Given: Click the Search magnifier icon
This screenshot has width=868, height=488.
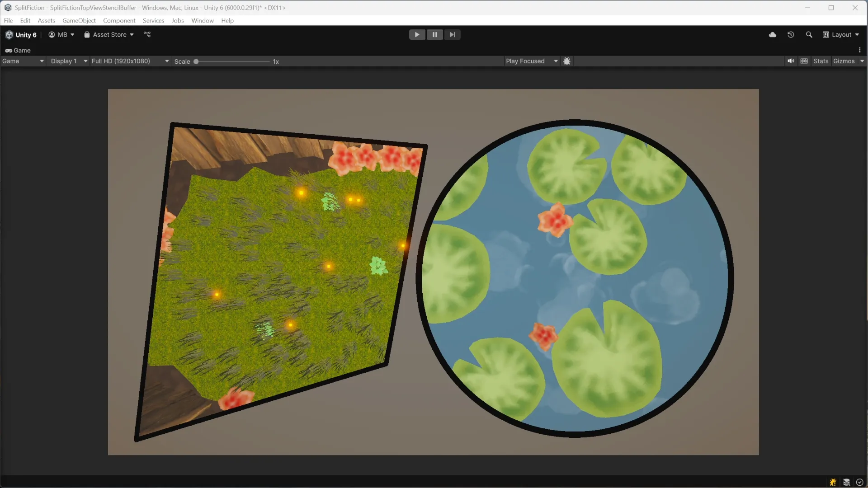Looking at the screenshot, I should coord(809,35).
